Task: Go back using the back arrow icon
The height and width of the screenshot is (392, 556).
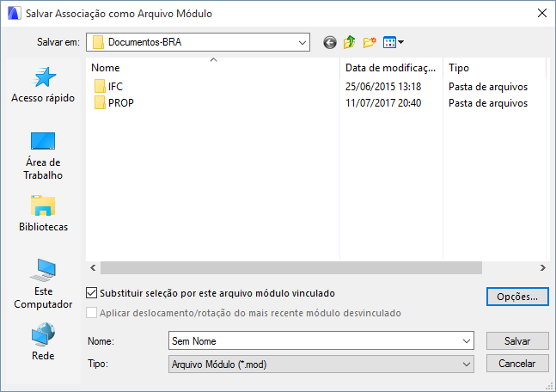Action: point(330,43)
